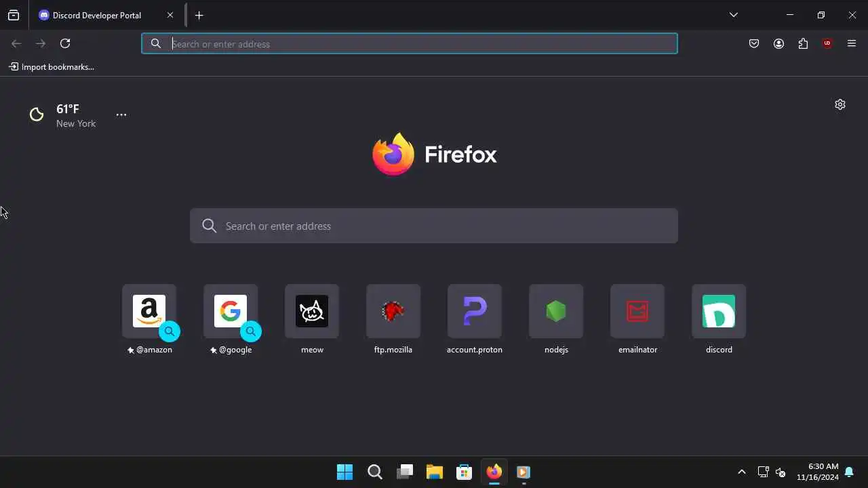Open the weather options three-dot menu
The height and width of the screenshot is (488, 868).
tap(121, 115)
